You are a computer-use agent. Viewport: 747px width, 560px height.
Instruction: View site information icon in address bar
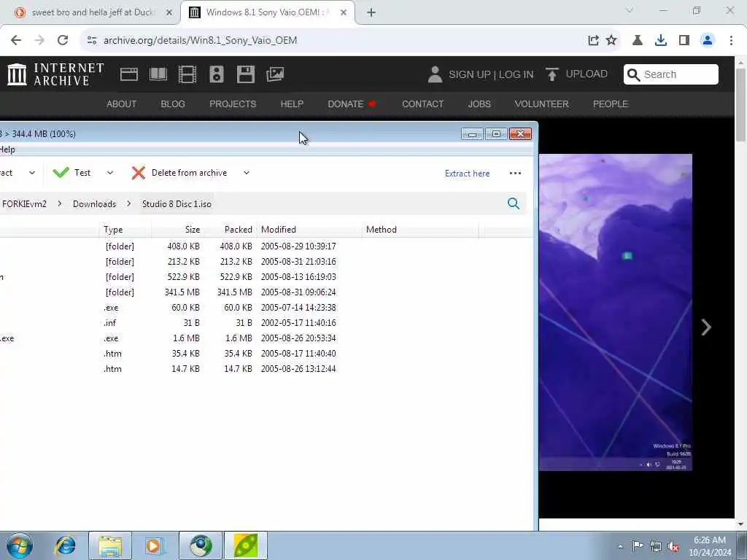tap(92, 41)
